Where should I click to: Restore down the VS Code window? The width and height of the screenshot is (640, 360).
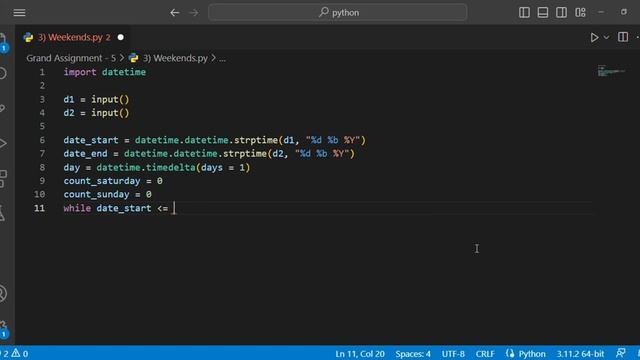tap(623, 12)
